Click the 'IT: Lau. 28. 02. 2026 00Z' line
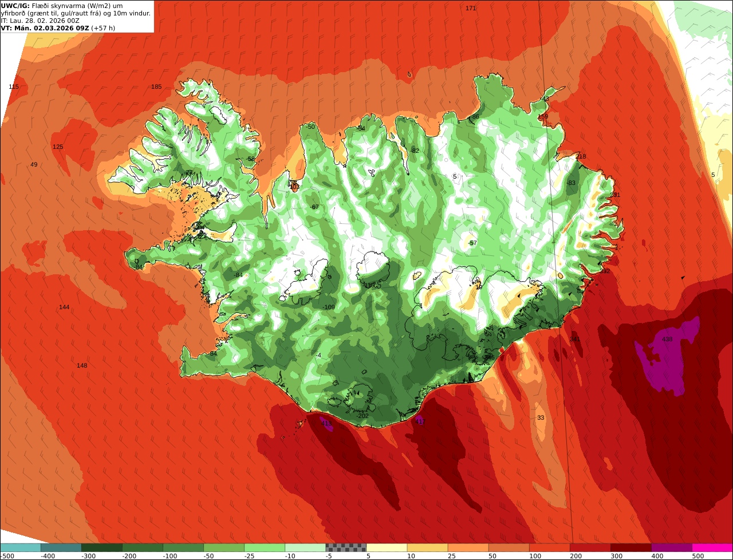The height and width of the screenshot is (560, 733). tap(40, 21)
